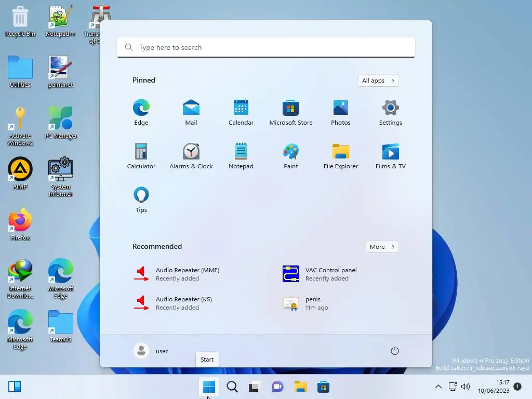Image resolution: width=532 pixels, height=399 pixels.
Task: Open the Calendar app
Action: tap(241, 113)
